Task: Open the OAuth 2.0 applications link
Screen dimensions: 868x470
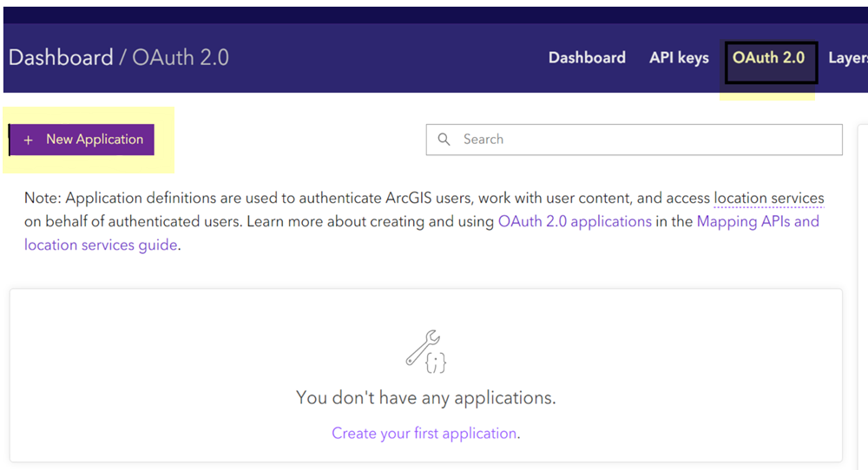Action: (575, 221)
